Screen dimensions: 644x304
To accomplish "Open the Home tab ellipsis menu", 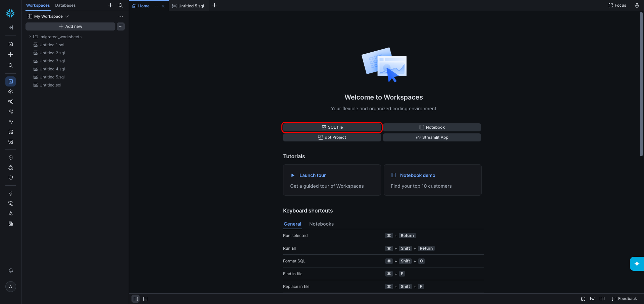I will pos(157,6).
